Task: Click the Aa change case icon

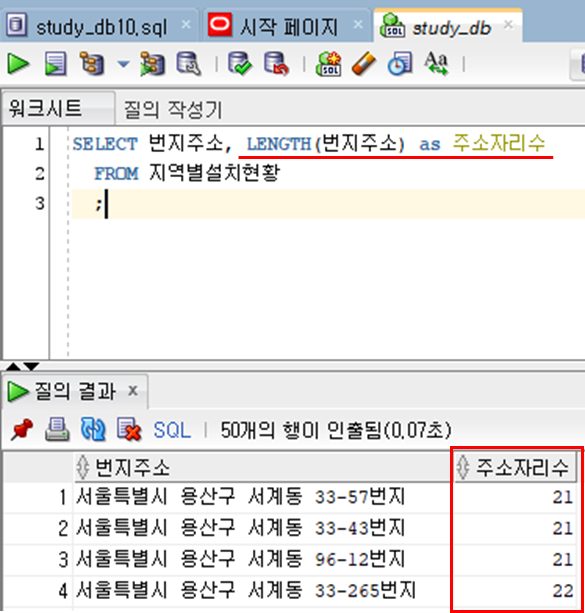Action: click(436, 64)
